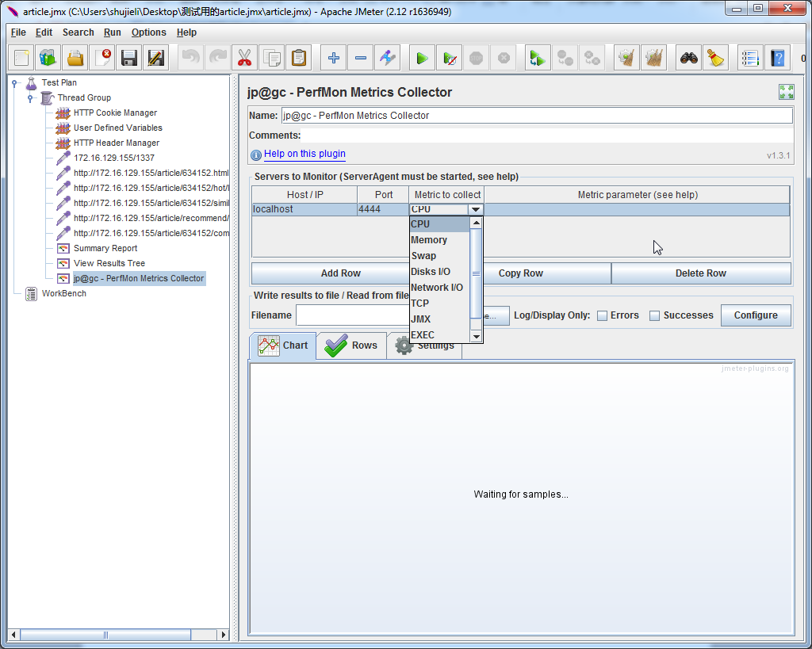Choose Network I/O from the metric dropdown
812x649 pixels.
point(439,288)
